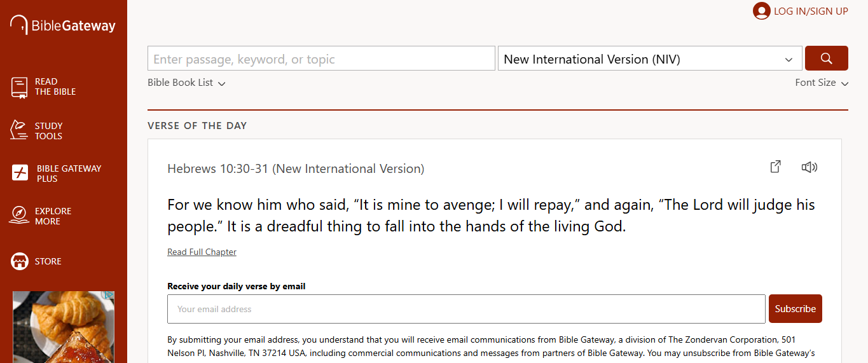
Task: Expand the Bible Book List
Action: [x=186, y=83]
